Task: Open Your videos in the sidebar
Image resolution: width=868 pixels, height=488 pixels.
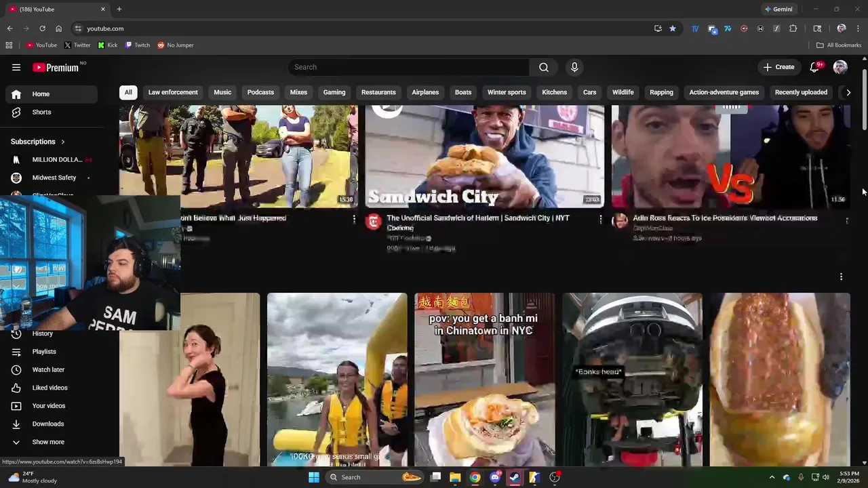Action: (x=52, y=406)
